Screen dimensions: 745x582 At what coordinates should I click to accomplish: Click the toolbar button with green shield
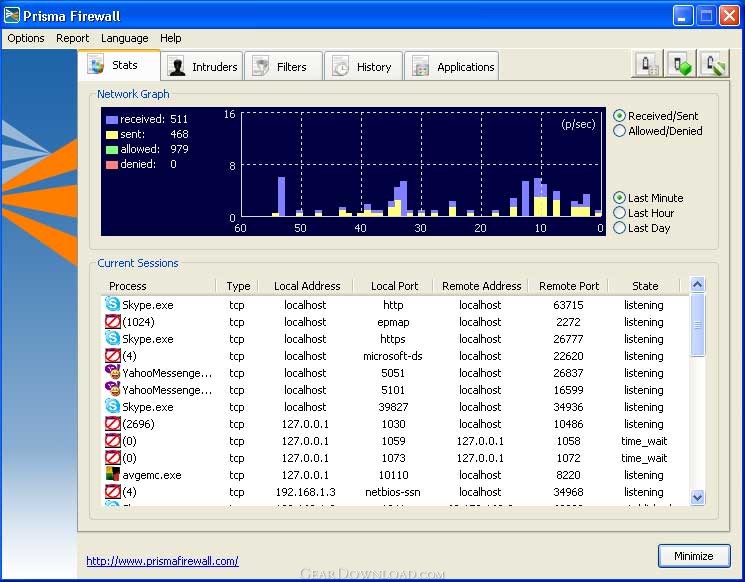(x=680, y=64)
